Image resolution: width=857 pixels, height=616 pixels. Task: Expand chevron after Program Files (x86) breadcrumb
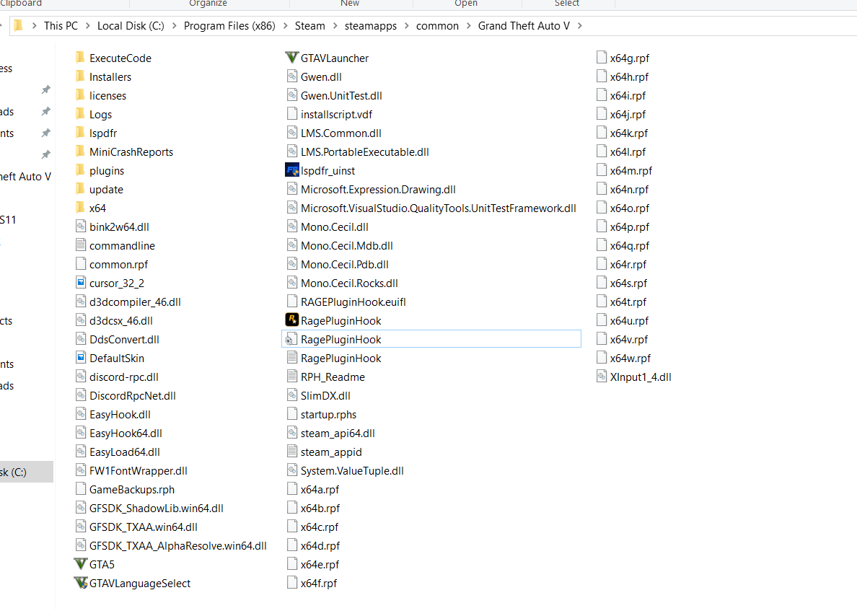(285, 26)
